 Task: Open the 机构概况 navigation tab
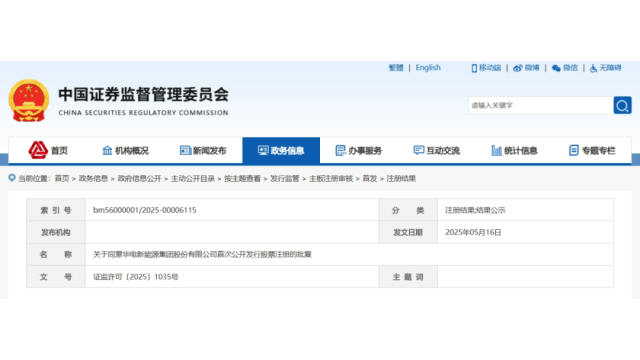pos(126,151)
